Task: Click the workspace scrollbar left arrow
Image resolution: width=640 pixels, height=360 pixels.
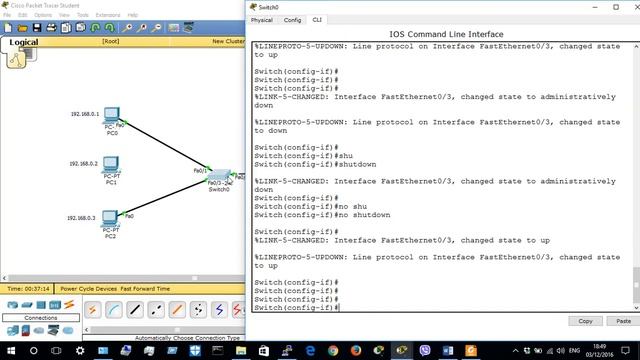Action: pyautogui.click(x=4, y=278)
